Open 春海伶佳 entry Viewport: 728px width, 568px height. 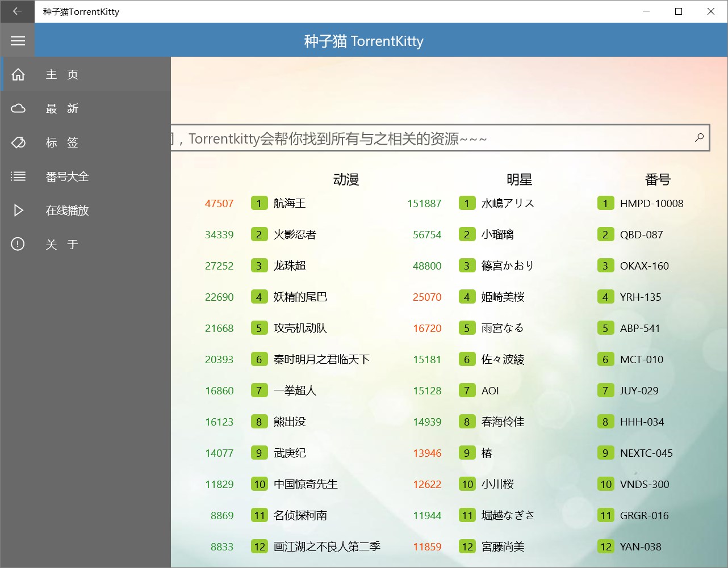(503, 422)
